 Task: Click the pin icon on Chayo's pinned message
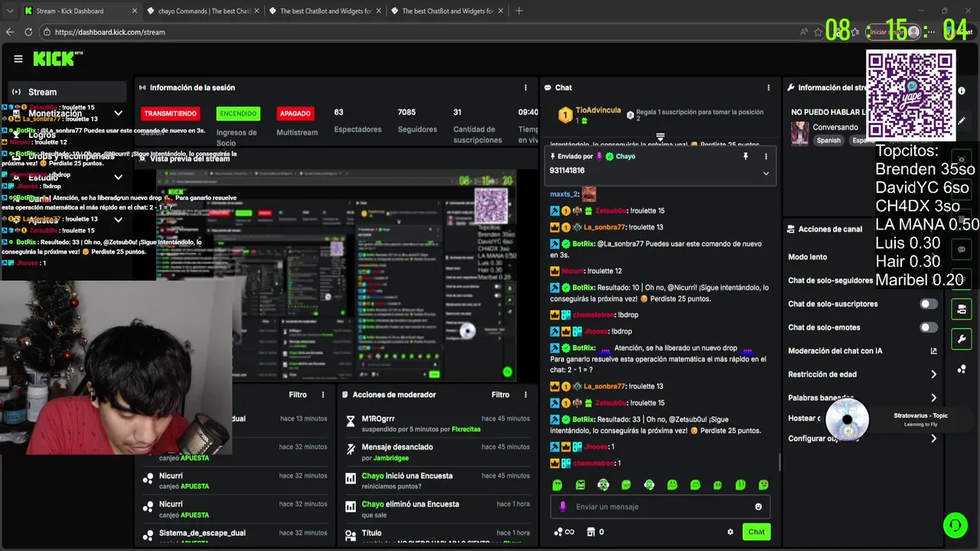(x=745, y=156)
